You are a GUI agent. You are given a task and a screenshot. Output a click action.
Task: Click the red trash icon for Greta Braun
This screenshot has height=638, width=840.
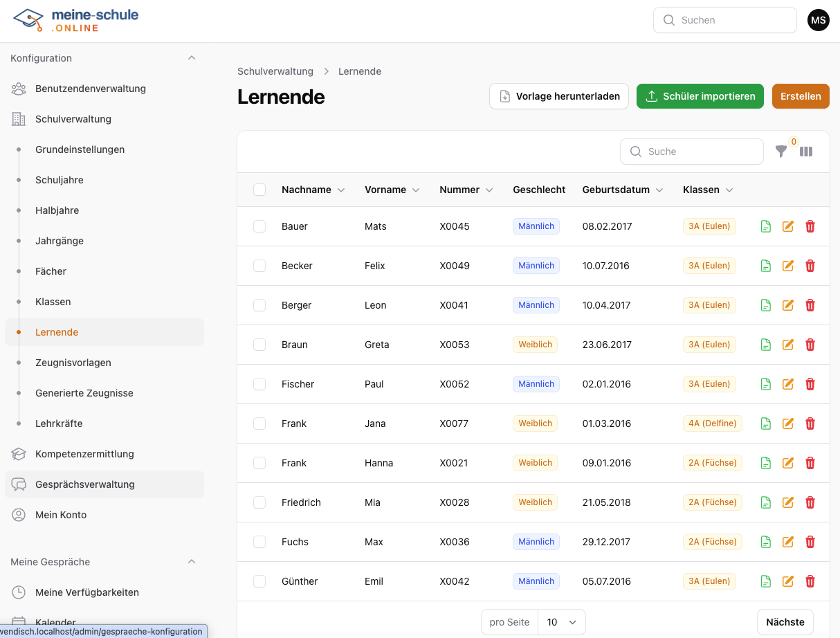tap(810, 345)
